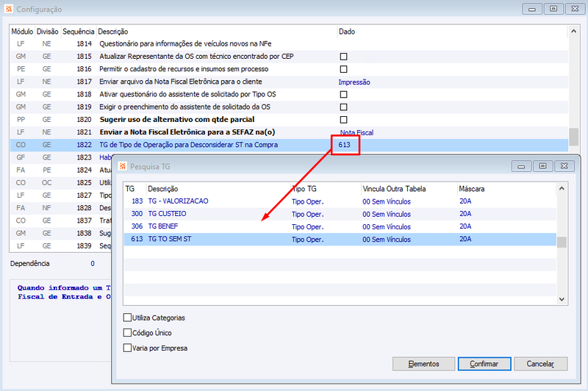Click the Nota Fiscal value in row 1821
This screenshot has width=588, height=391.
coord(356,133)
